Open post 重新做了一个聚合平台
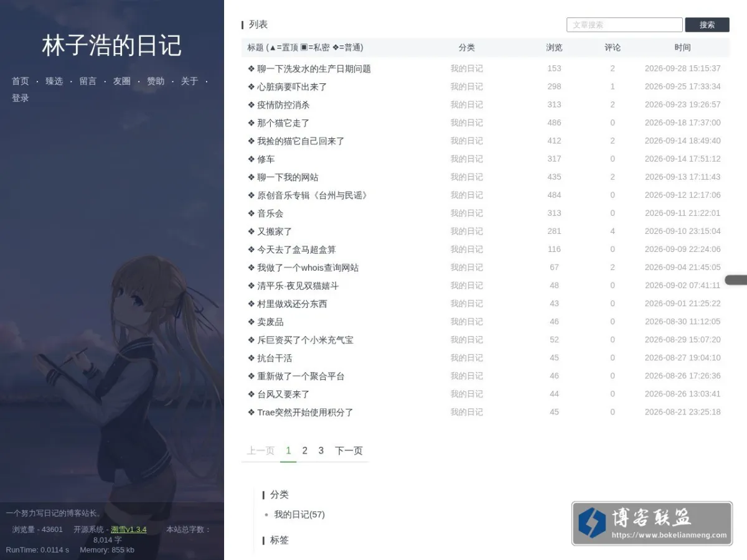 [301, 376]
